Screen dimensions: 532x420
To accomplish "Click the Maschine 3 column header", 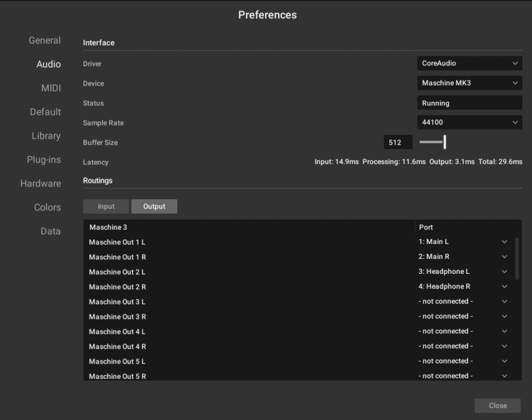I will [108, 227].
